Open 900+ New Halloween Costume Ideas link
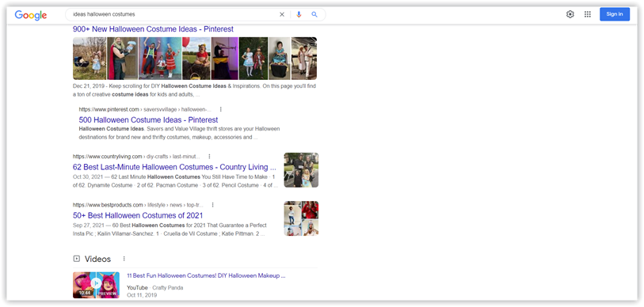Viewport: 644px width, 307px height. point(153,29)
